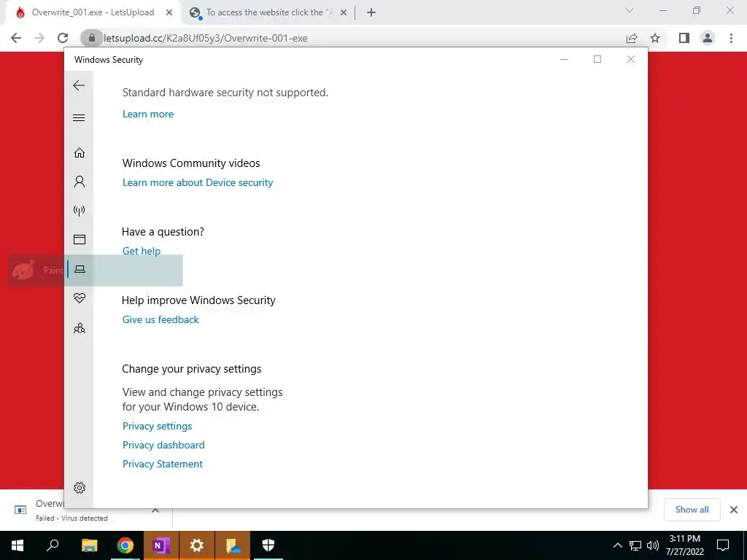Open File Explorer from taskbar
Viewport: 747px width, 560px height.
point(89,545)
